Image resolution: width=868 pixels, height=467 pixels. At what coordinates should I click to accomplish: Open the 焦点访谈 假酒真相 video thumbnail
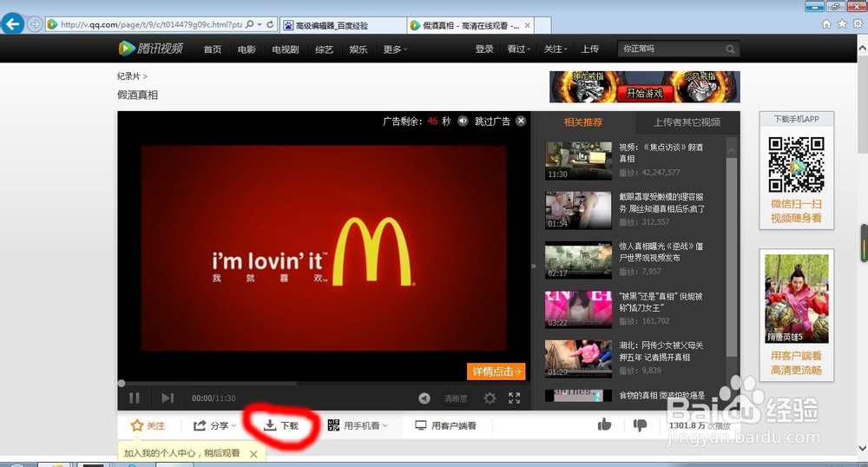pos(578,161)
